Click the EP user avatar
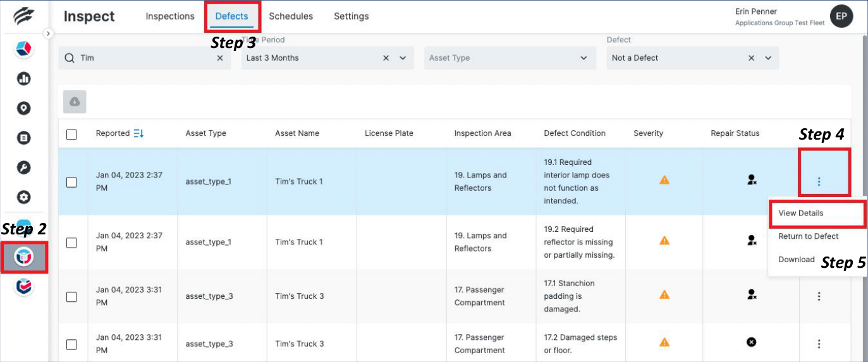868x362 pixels. click(841, 17)
